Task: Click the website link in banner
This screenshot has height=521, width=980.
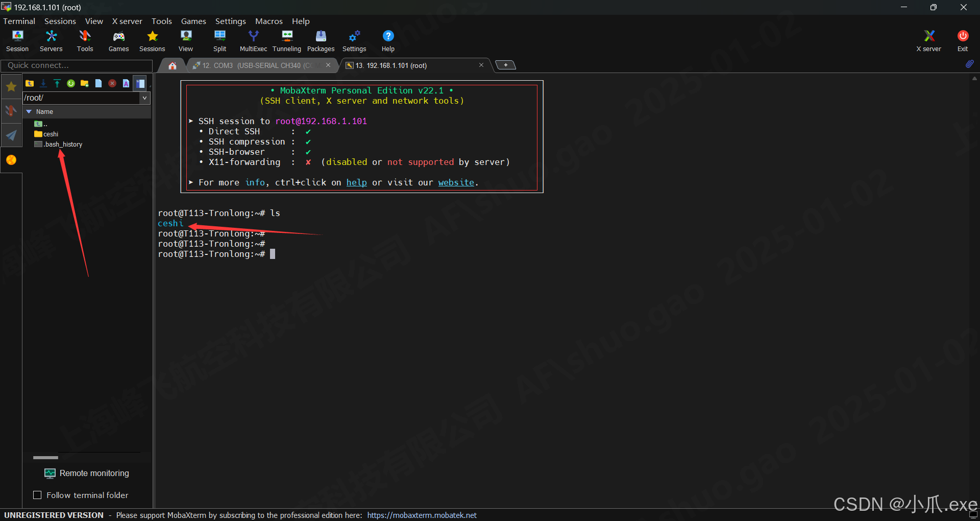Action: (456, 182)
